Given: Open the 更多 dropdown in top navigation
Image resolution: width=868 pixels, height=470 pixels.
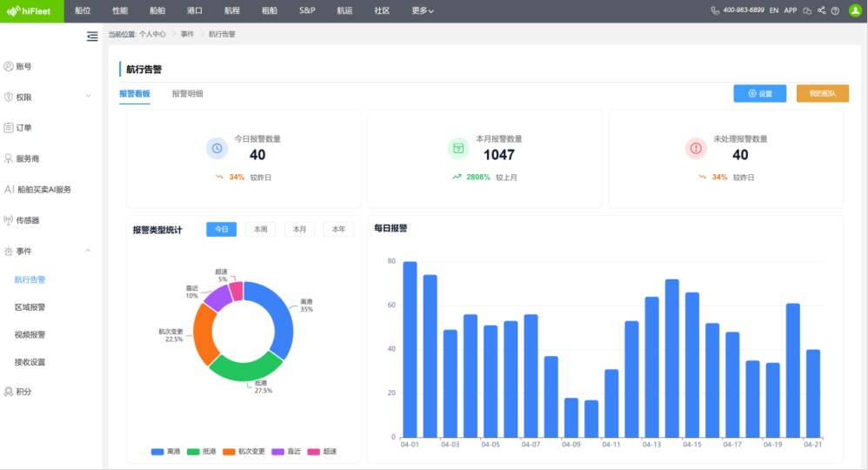Looking at the screenshot, I should coord(423,10).
